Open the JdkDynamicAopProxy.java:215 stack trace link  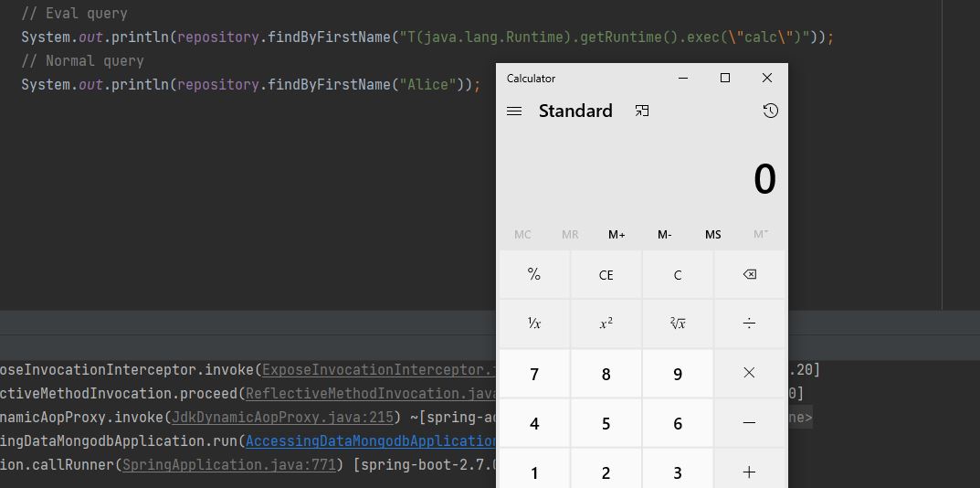pos(282,418)
